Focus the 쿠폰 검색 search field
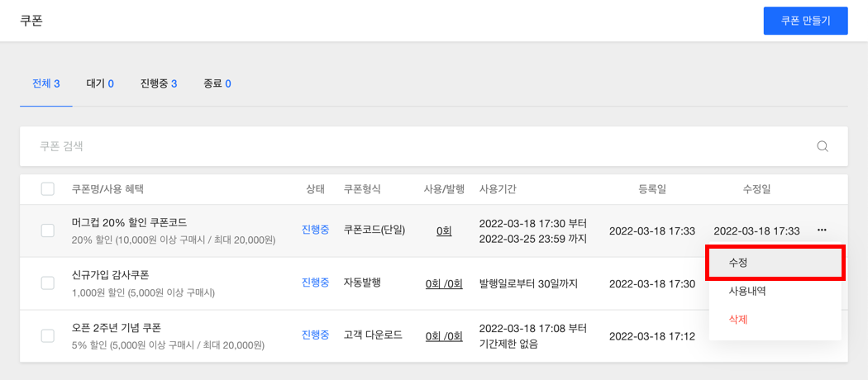 (x=413, y=146)
